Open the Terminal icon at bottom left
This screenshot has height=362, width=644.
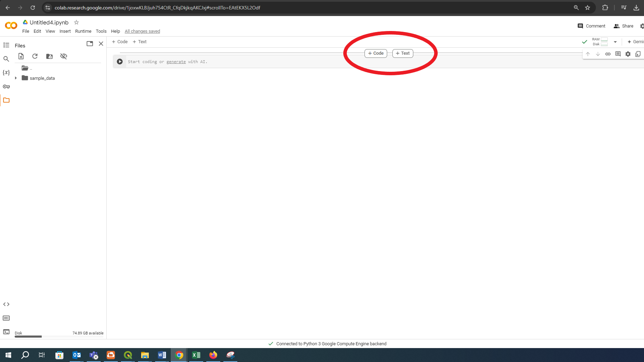pos(6,332)
